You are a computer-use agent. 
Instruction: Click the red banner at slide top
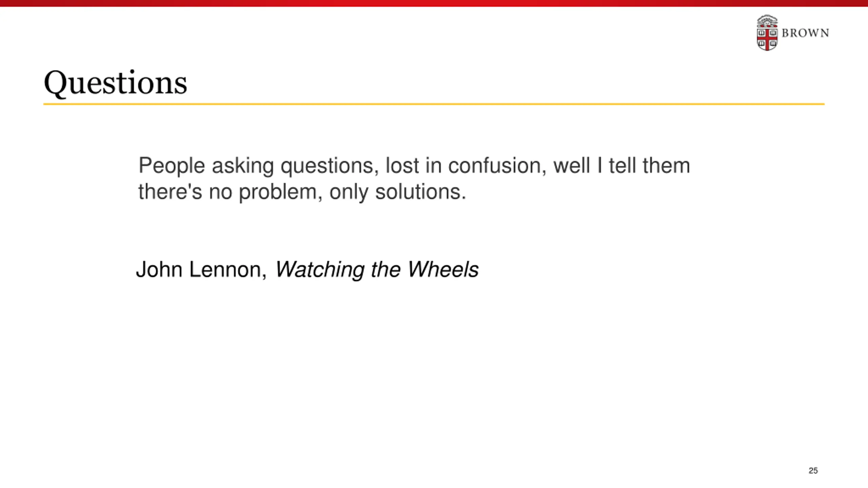point(434,3)
